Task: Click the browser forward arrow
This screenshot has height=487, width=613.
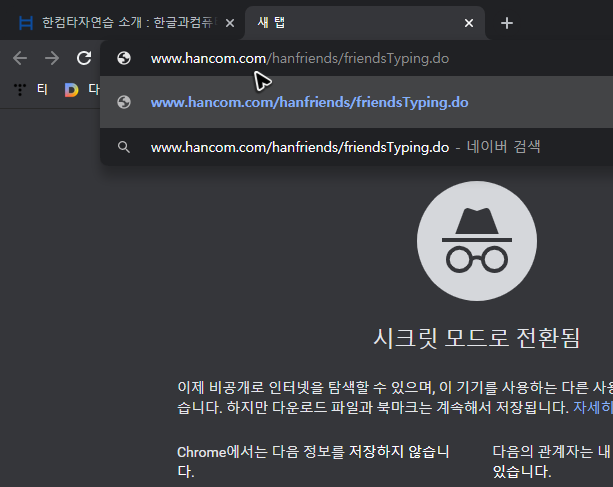Action: pyautogui.click(x=52, y=59)
